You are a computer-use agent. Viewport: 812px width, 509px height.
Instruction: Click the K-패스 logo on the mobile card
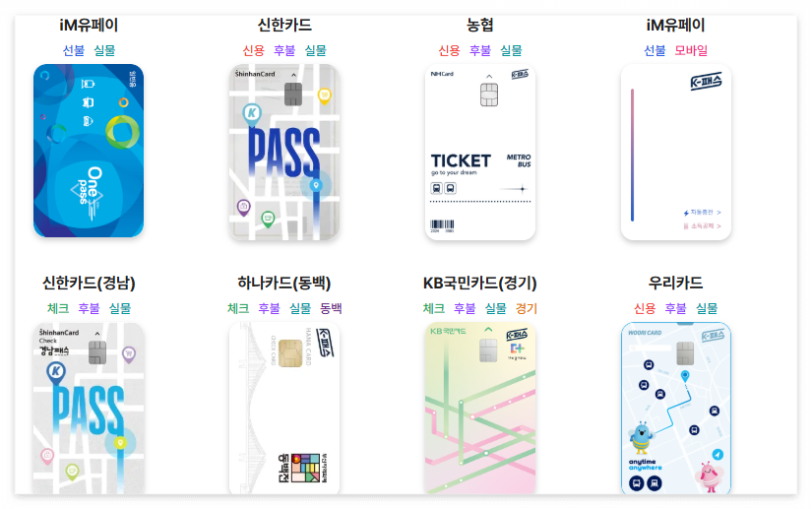706,82
